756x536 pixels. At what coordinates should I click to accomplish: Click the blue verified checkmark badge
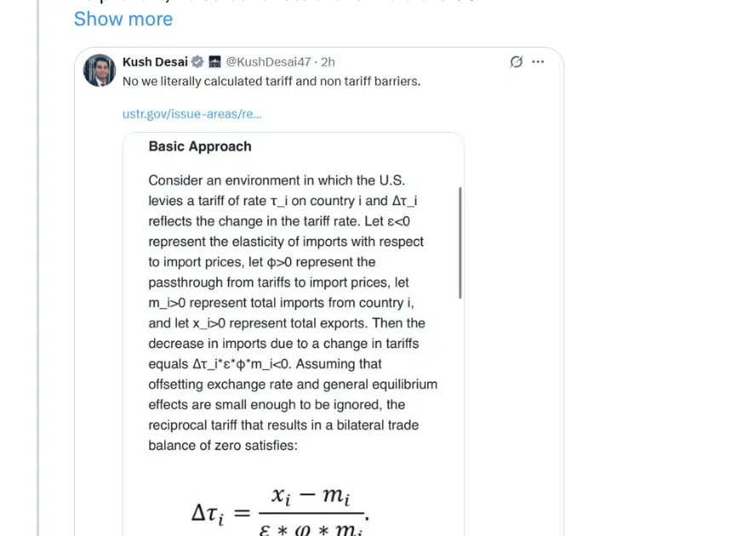198,62
